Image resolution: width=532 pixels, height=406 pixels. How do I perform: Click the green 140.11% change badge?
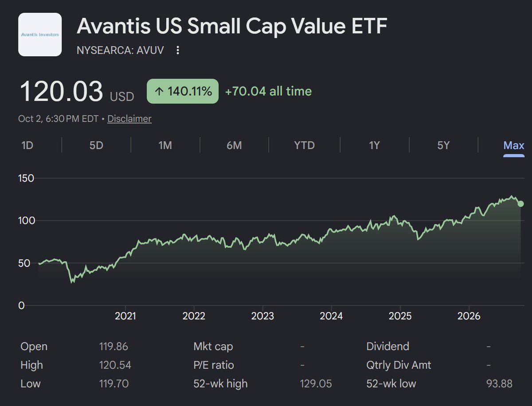183,91
